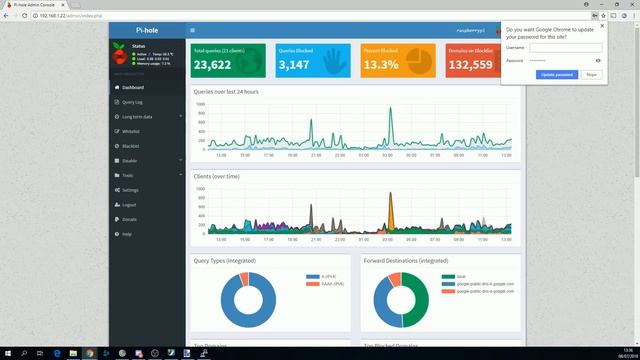Click Nope in the password prompt

click(591, 75)
